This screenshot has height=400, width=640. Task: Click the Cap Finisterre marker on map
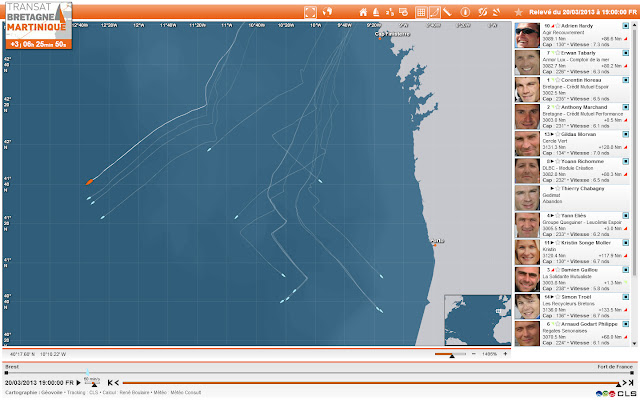coord(380,38)
